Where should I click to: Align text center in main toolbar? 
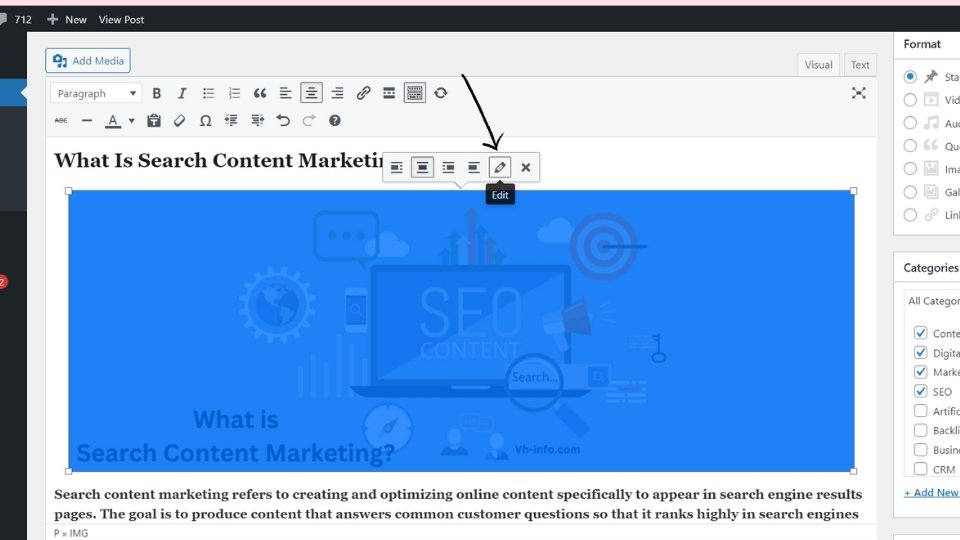click(311, 93)
